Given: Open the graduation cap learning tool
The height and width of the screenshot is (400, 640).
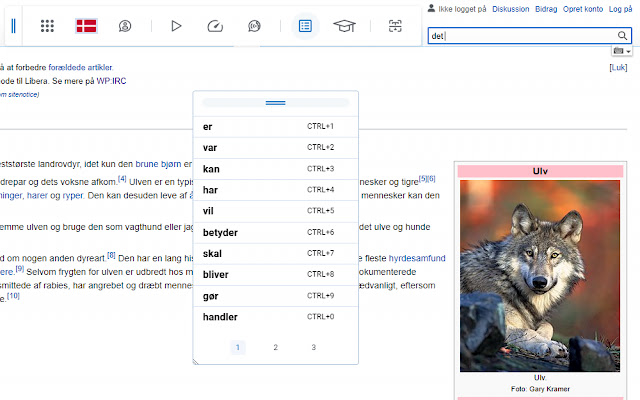Looking at the screenshot, I should point(344,26).
